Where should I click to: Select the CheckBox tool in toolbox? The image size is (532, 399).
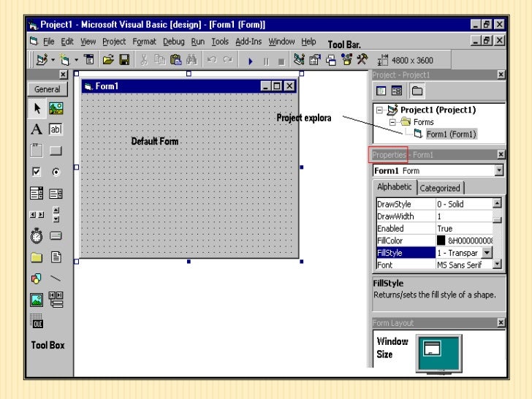coord(37,172)
